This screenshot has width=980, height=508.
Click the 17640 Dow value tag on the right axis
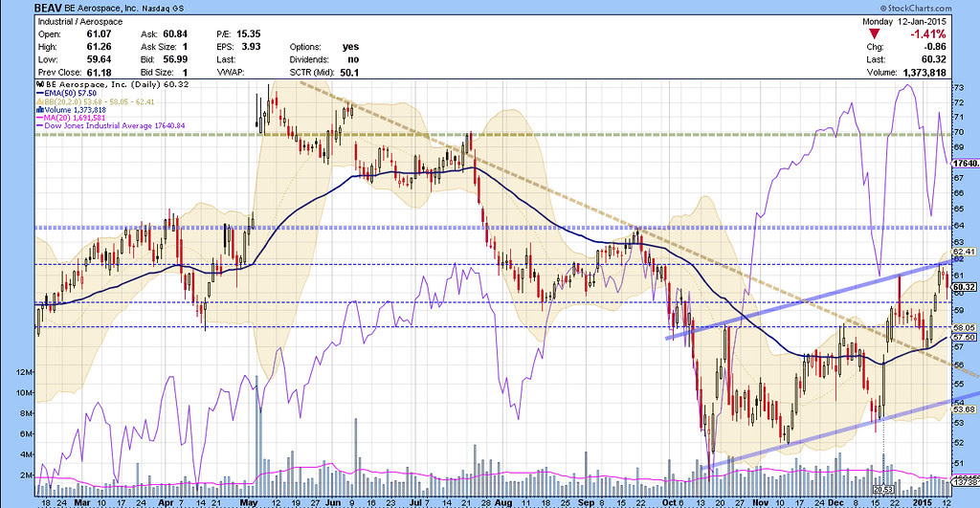(965, 163)
